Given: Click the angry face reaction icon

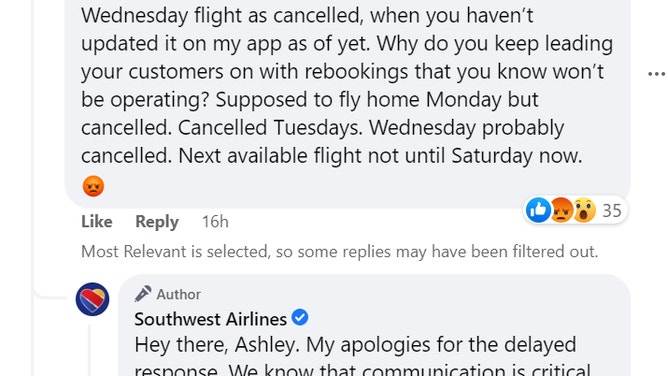Looking at the screenshot, I should pyautogui.click(x=561, y=210).
